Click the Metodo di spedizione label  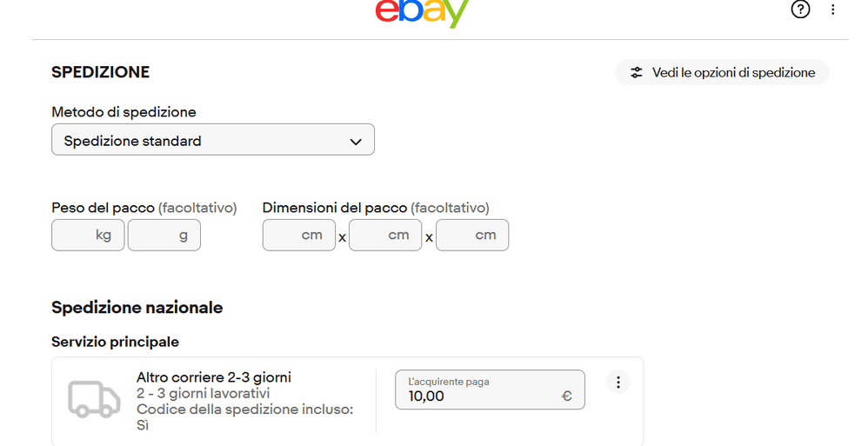[124, 112]
